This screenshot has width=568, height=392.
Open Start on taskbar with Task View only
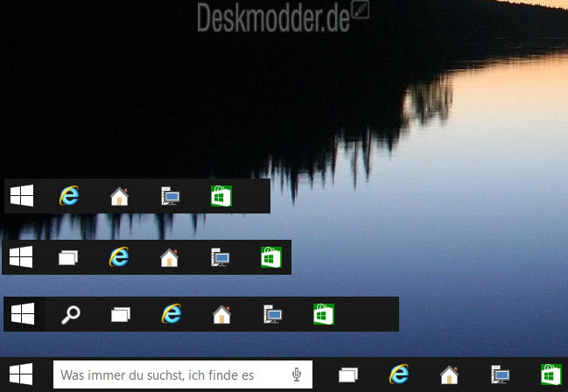click(x=21, y=257)
